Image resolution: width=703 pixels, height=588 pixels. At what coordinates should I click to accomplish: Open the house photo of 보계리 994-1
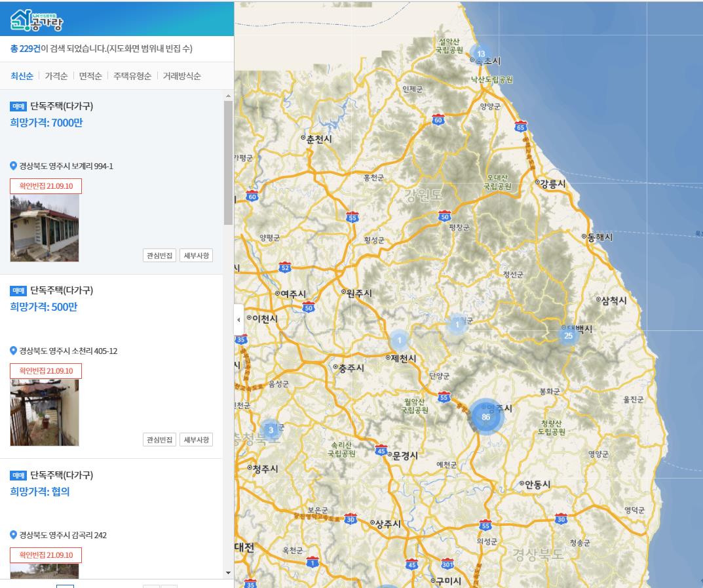point(45,228)
